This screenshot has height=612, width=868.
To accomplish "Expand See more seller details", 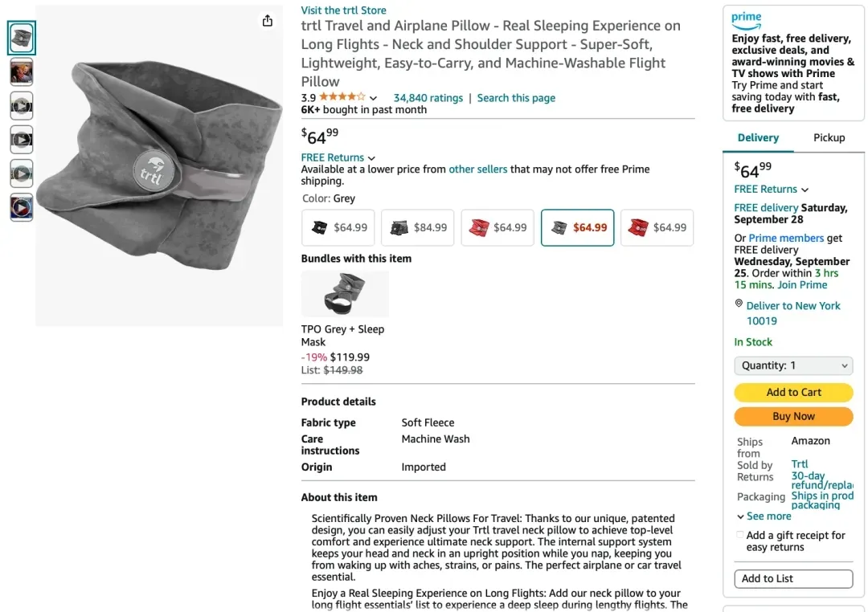I will pyautogui.click(x=764, y=516).
